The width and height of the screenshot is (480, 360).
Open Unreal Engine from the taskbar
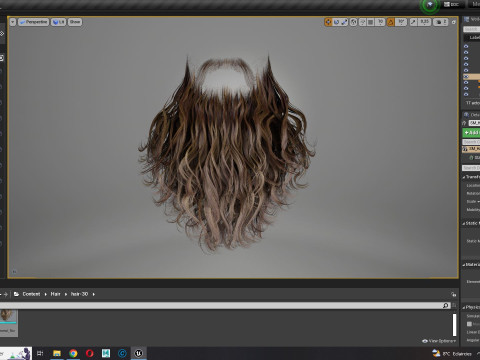pos(138,353)
